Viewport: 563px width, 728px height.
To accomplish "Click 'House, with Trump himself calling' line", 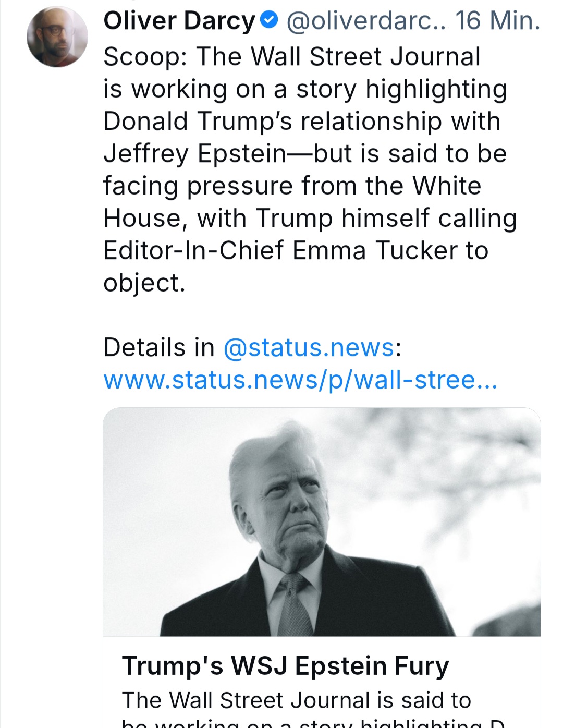I will (310, 219).
